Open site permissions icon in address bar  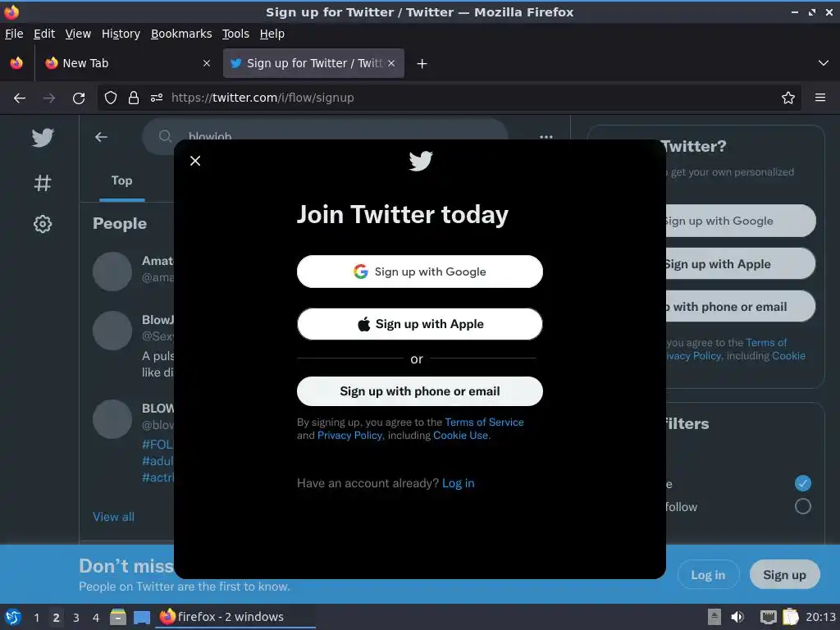(x=157, y=98)
